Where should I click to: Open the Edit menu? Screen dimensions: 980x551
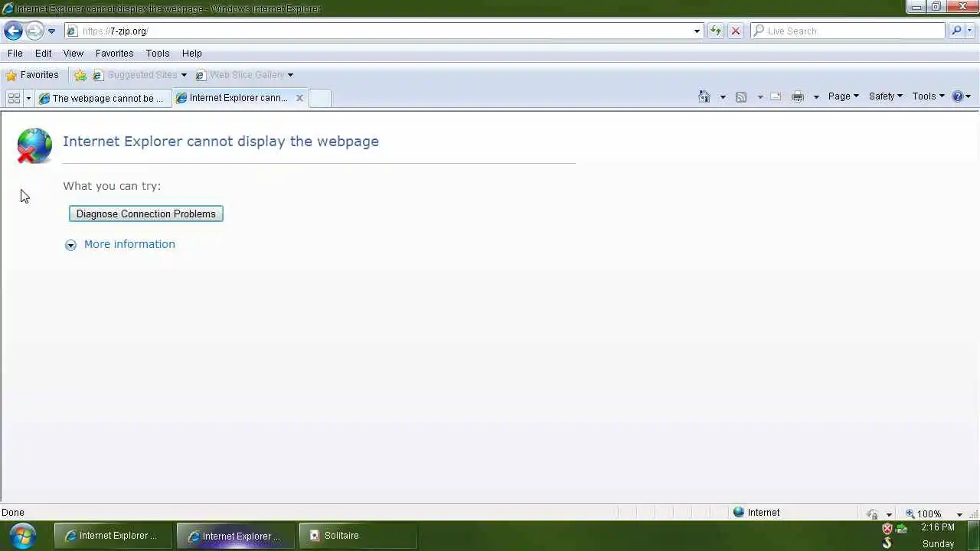point(43,54)
